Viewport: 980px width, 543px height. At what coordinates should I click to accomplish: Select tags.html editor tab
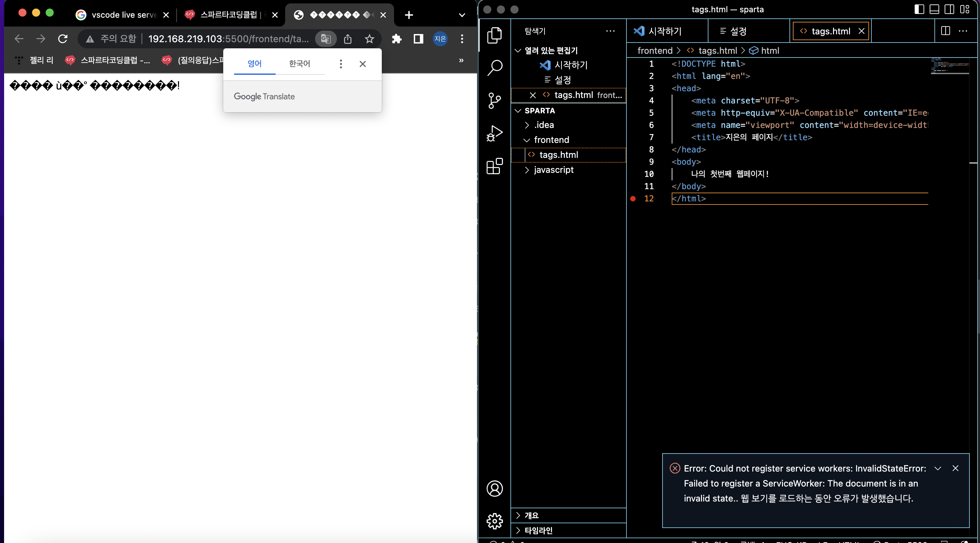(x=831, y=31)
